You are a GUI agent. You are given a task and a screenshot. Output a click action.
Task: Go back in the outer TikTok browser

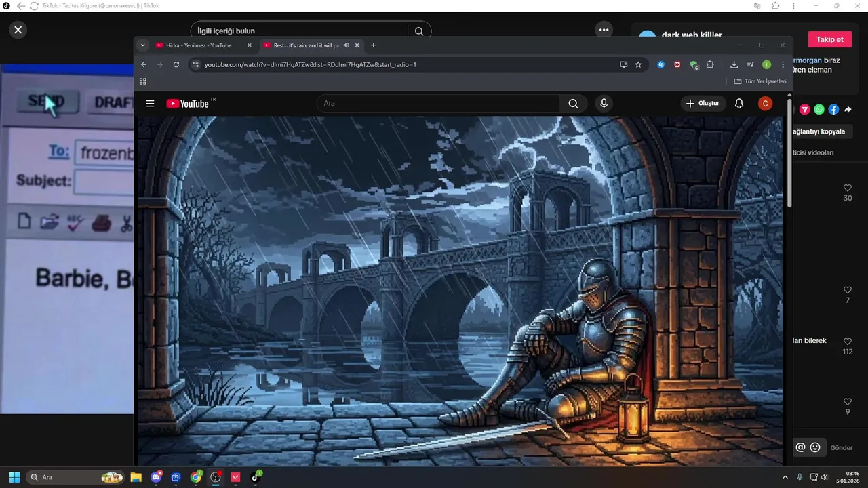tap(20, 6)
